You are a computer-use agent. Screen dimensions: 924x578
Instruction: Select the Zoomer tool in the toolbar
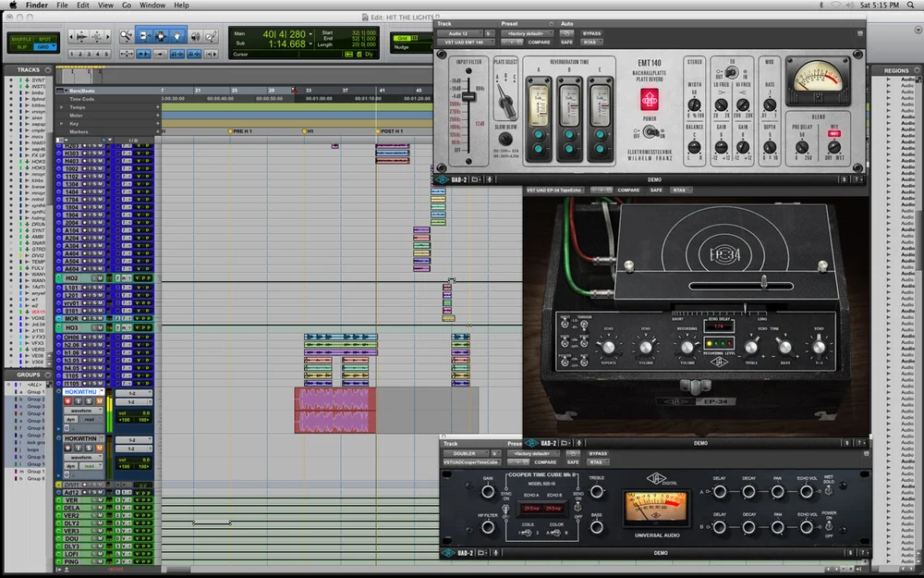pos(126,36)
